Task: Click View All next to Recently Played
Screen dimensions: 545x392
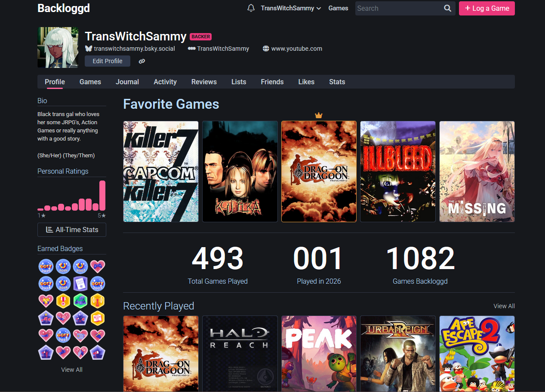Action: click(x=504, y=306)
